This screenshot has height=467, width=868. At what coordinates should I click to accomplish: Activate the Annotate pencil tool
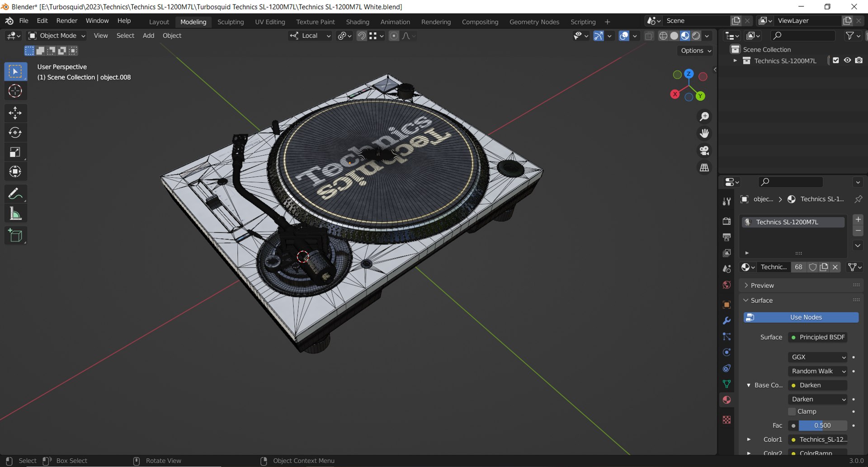[x=15, y=194]
